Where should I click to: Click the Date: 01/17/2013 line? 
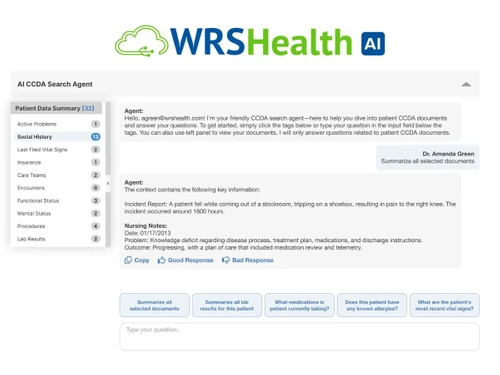coord(148,233)
